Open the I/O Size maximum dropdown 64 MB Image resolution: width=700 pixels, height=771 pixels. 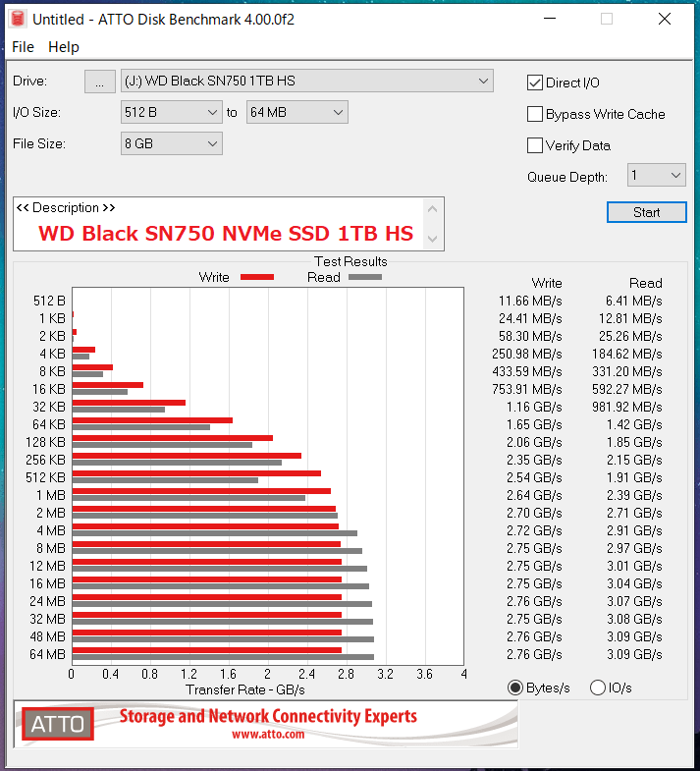[x=296, y=113]
